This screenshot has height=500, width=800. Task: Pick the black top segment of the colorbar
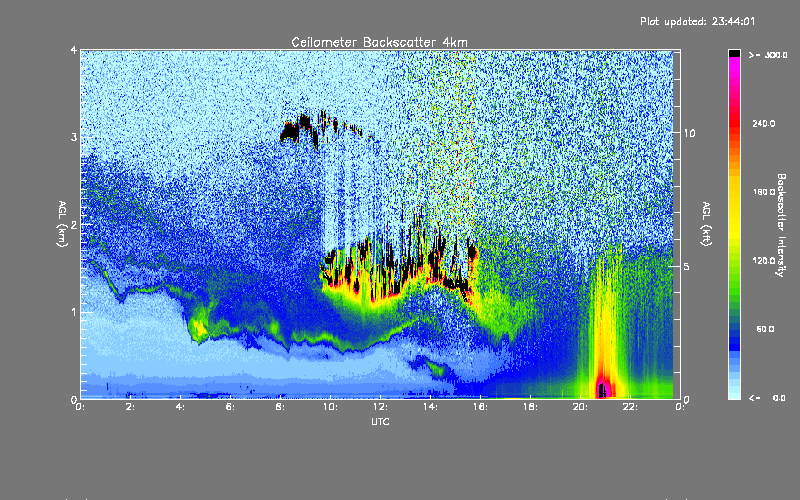pyautogui.click(x=734, y=53)
